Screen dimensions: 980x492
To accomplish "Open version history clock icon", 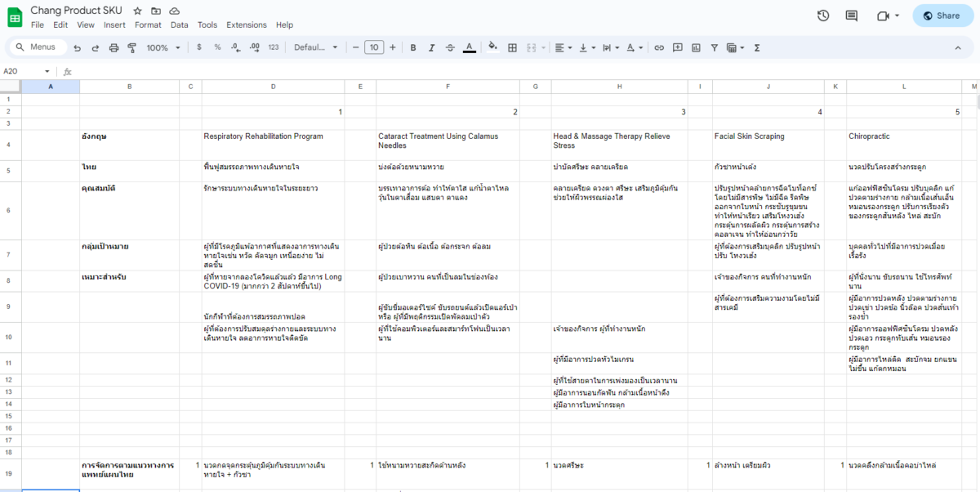I will coord(823,16).
